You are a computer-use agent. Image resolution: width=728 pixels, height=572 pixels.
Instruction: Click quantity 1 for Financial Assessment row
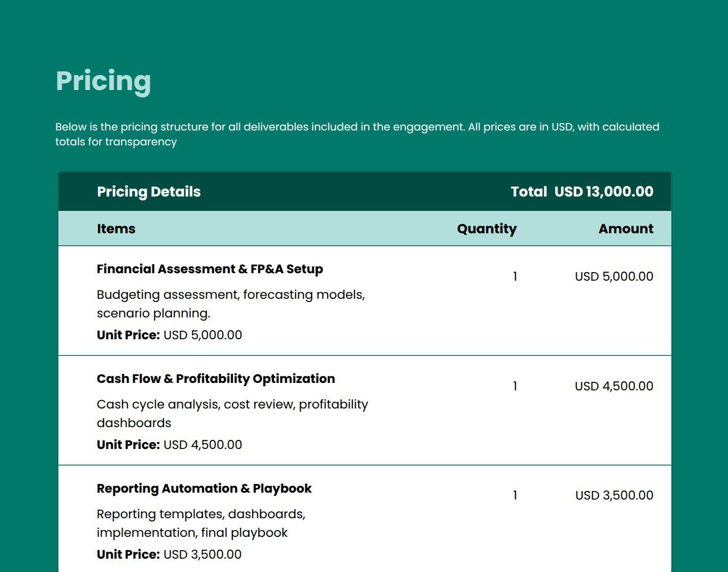(x=515, y=276)
